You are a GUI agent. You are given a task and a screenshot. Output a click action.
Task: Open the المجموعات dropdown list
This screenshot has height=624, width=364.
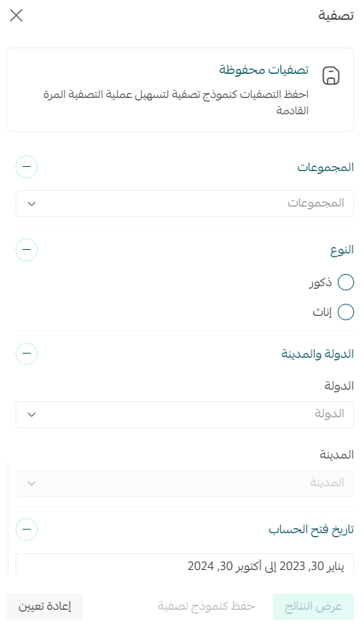(x=184, y=204)
